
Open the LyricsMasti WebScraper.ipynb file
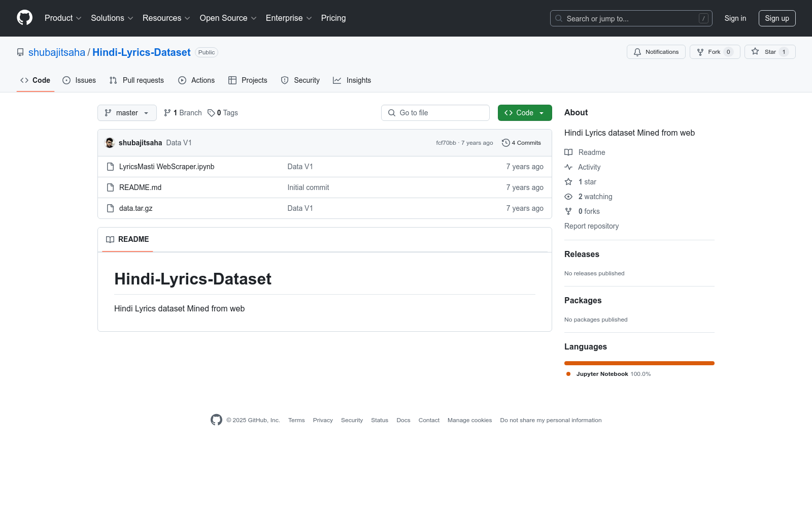(167, 167)
